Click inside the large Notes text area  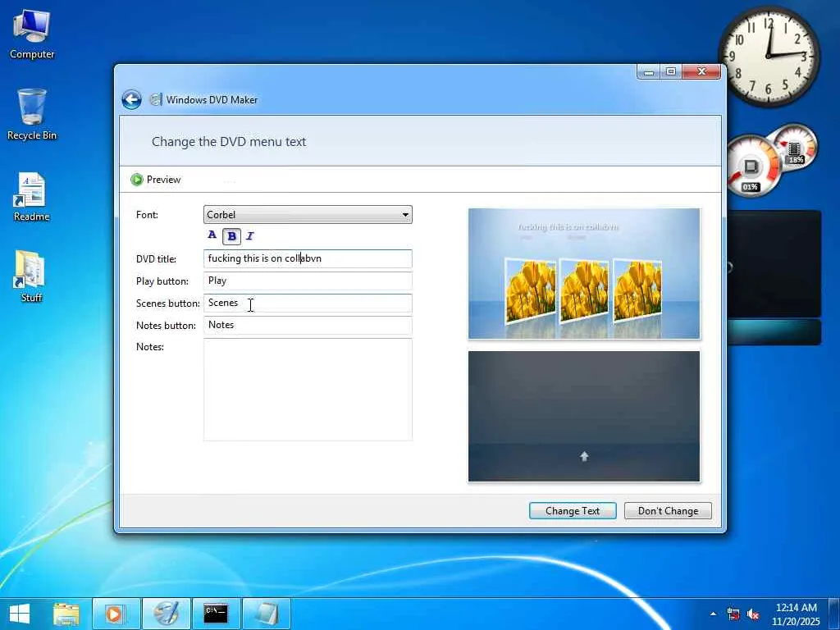308,390
